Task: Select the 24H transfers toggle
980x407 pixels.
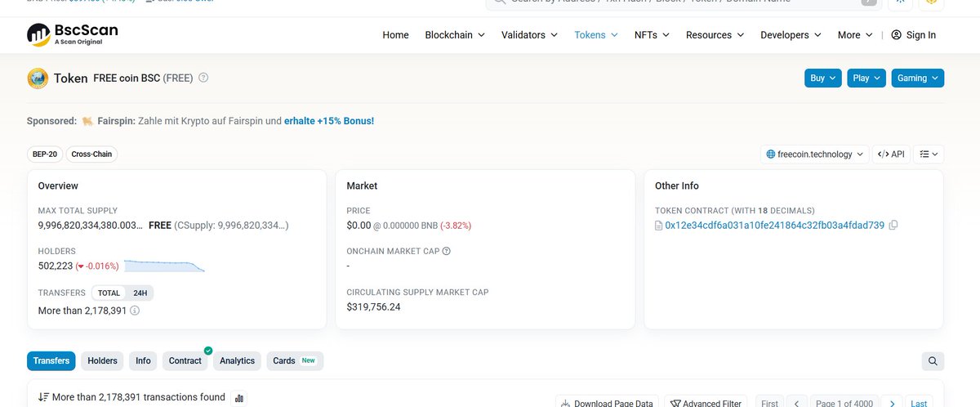Action: pyautogui.click(x=140, y=293)
